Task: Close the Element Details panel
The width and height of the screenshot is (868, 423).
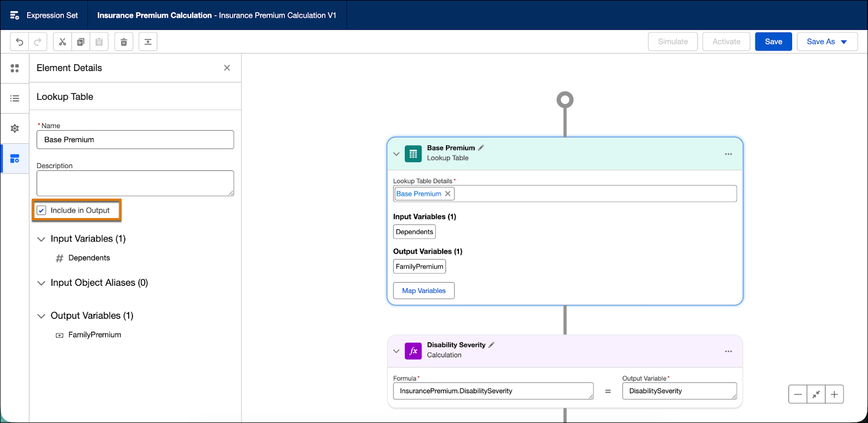Action: (x=227, y=68)
